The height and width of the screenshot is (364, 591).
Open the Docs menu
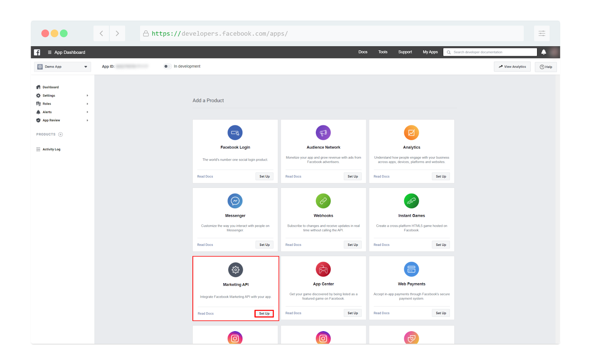(363, 52)
